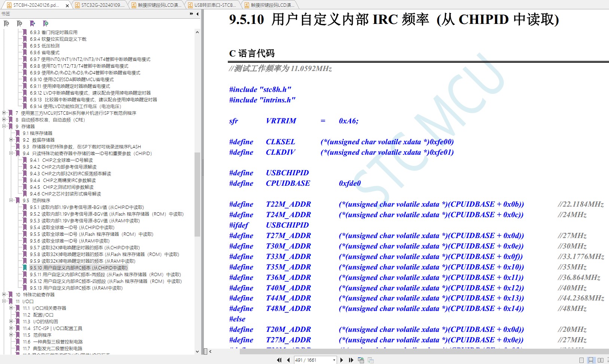The height and width of the screenshot is (364, 609).
Task: Click document horizontal scroll-left arrow
Action: [211, 351]
